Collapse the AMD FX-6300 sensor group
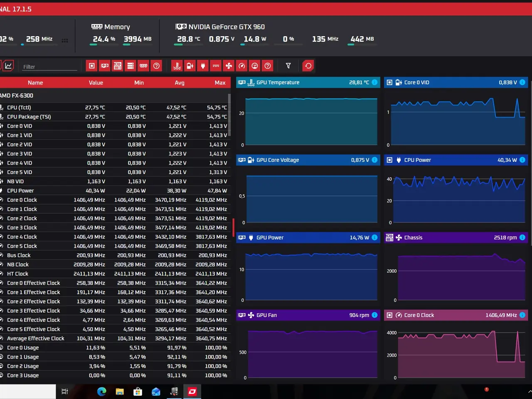The width and height of the screenshot is (532, 399). pyautogui.click(x=114, y=96)
